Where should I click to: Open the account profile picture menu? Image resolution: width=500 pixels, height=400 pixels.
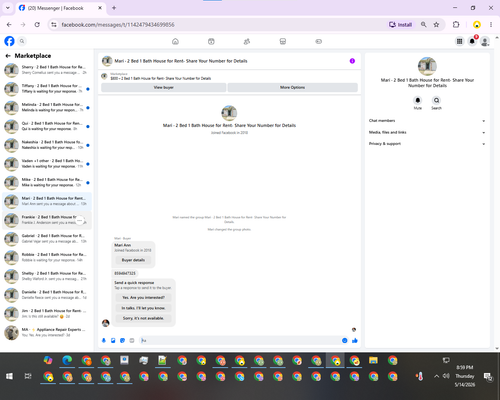tap(485, 41)
